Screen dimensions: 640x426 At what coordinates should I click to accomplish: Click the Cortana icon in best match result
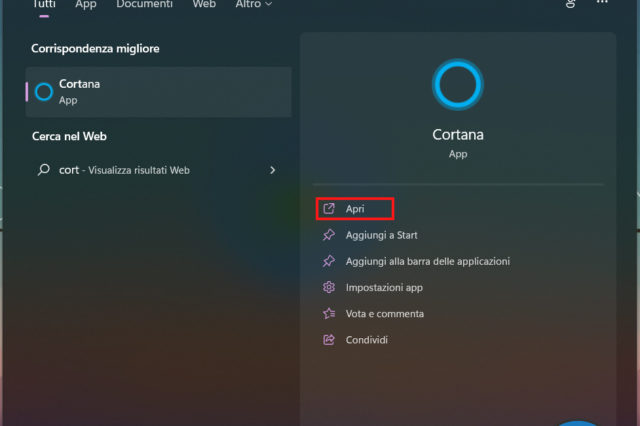coord(44,92)
